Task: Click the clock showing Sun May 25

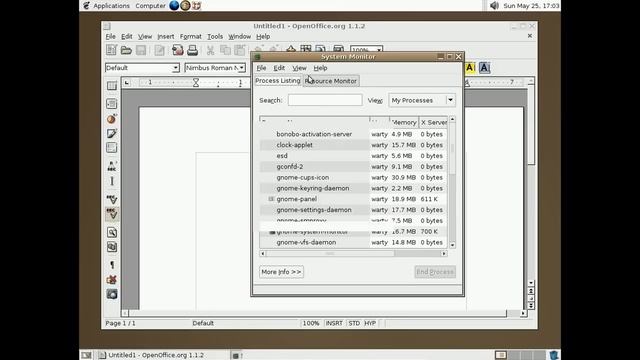Action: click(x=531, y=6)
